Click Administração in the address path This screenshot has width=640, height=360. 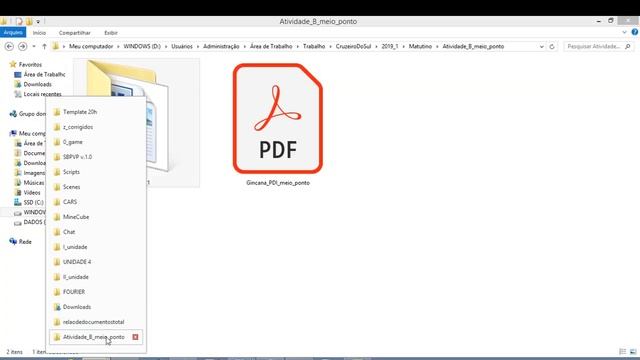coord(221,47)
